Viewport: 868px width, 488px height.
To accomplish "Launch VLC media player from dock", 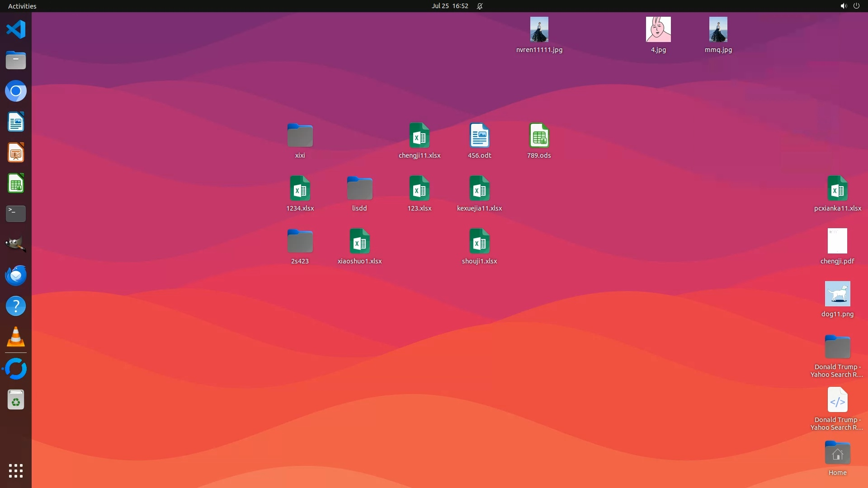I will [x=16, y=337].
